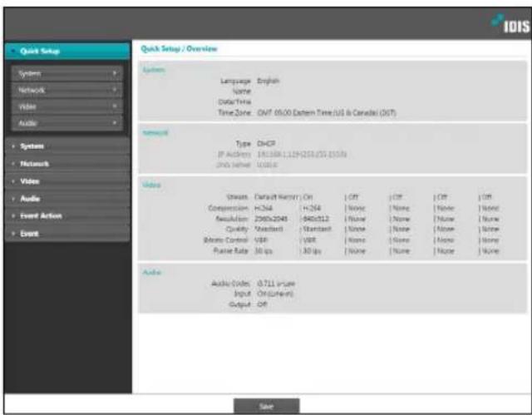
Task: Click the Save button
Action: [x=266, y=406]
